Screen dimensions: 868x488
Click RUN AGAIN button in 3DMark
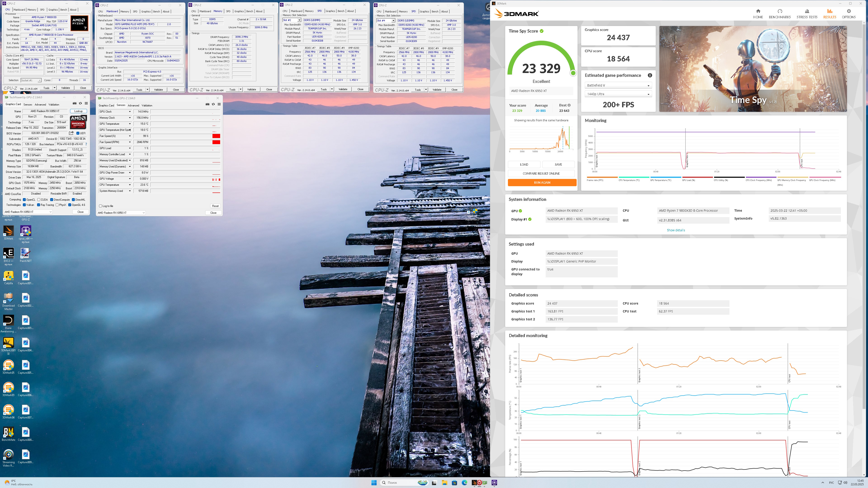[x=542, y=183]
